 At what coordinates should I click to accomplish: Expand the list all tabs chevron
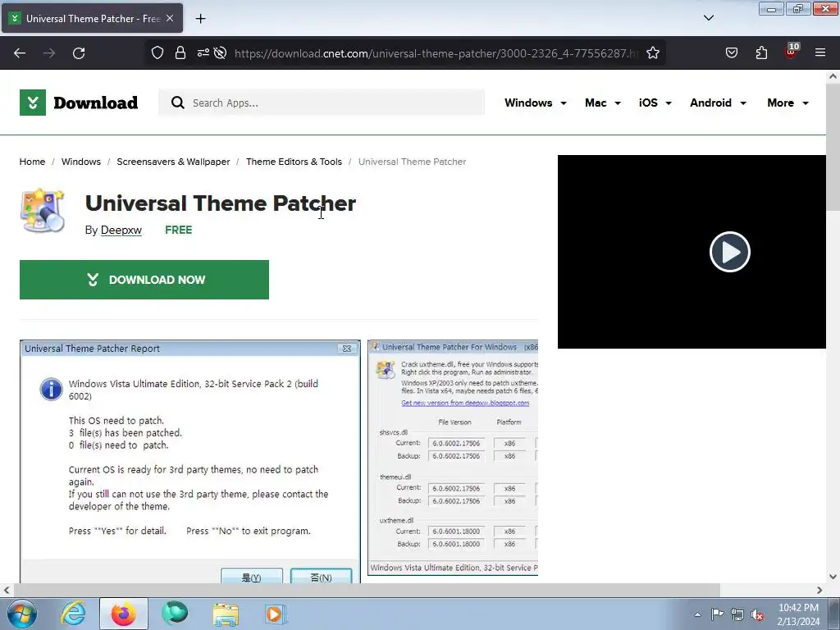(x=709, y=18)
